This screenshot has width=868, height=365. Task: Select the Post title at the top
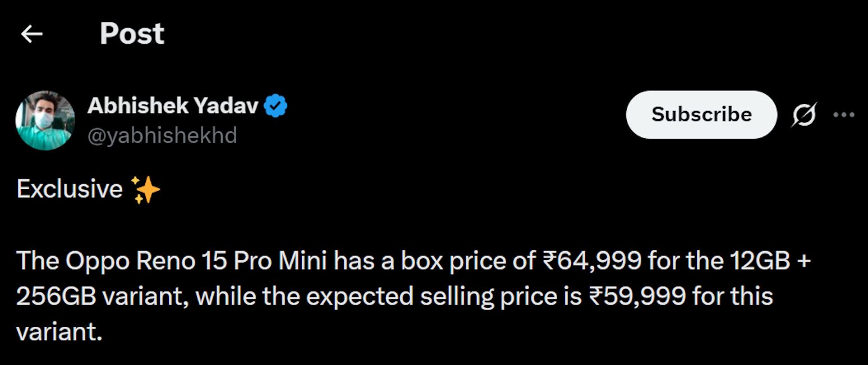click(x=132, y=34)
